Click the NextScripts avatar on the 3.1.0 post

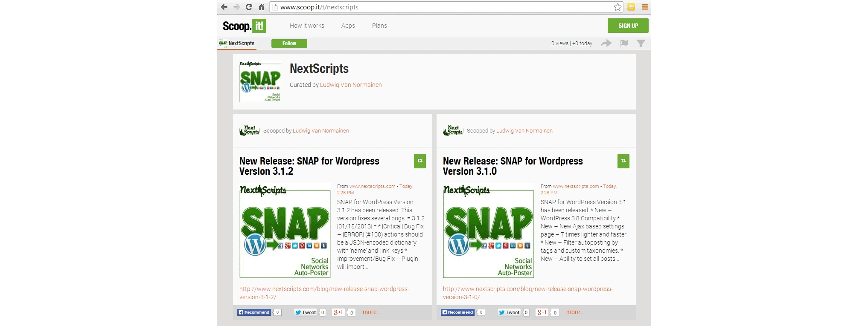click(453, 130)
